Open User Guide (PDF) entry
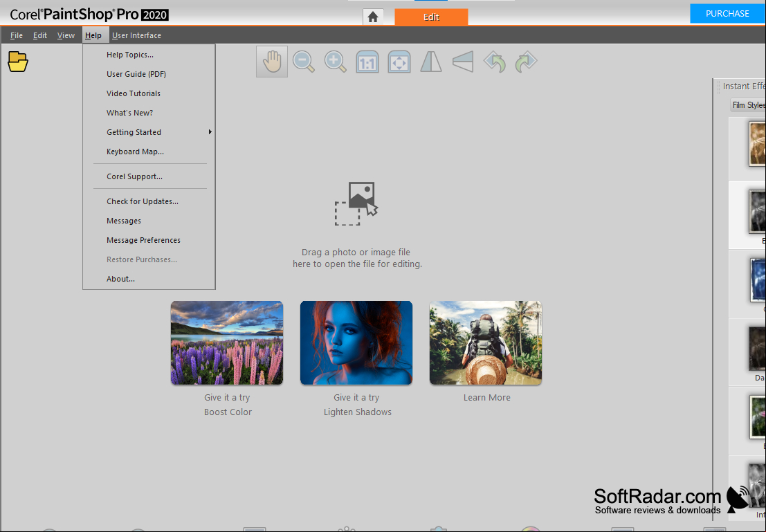 149,74
